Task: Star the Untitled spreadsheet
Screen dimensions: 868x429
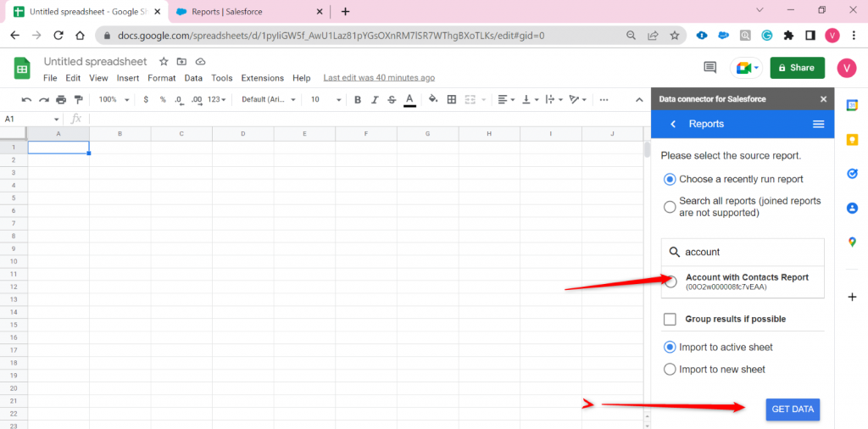Action: (x=164, y=61)
